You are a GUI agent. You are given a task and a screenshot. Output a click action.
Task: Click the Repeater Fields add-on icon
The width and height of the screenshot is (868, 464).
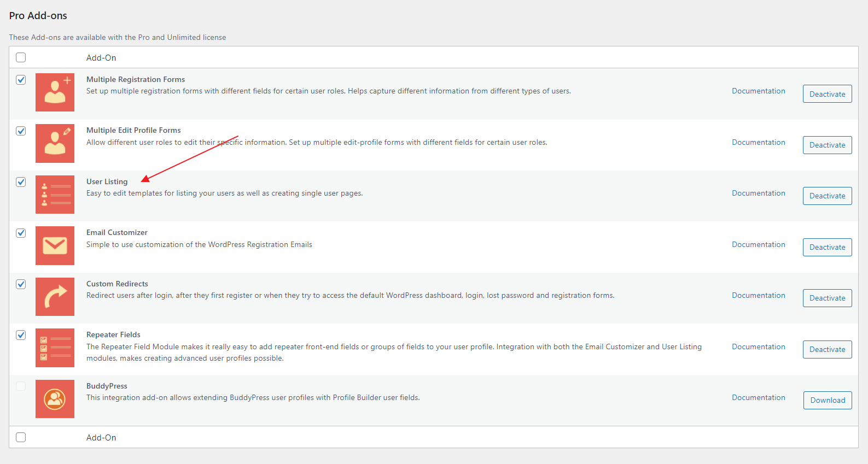pyautogui.click(x=55, y=348)
